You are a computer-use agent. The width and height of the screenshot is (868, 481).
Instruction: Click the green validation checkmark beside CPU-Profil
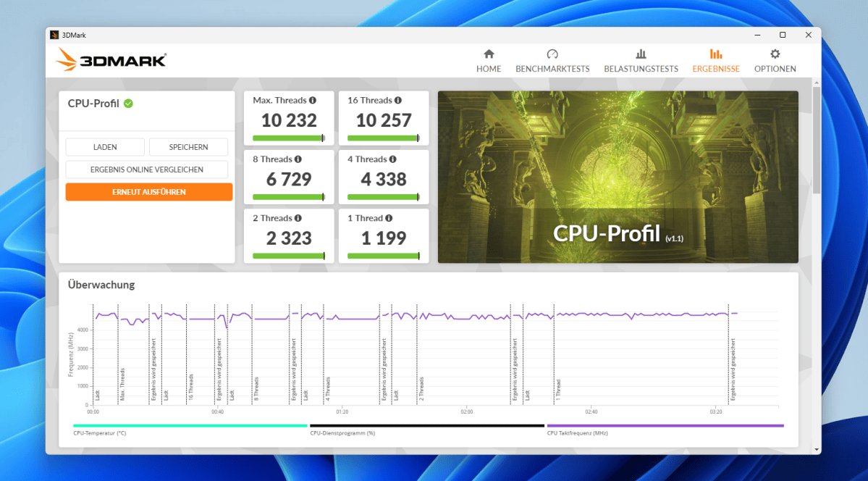click(128, 104)
